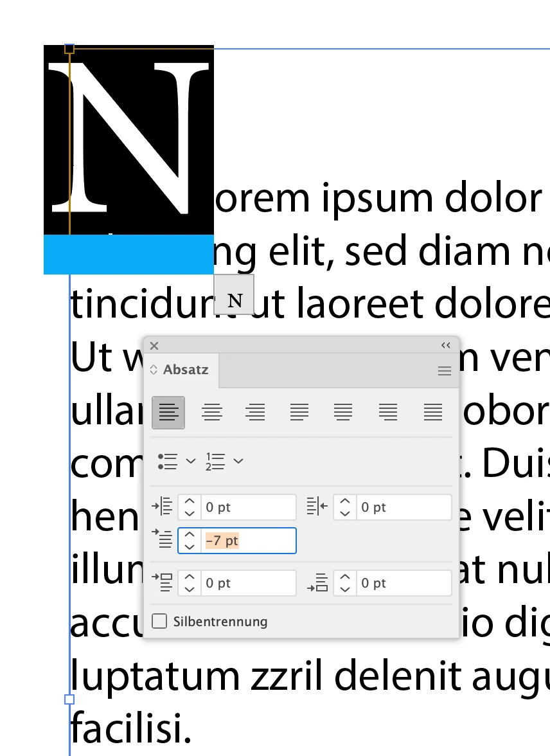
Task: Open bullet list style dropdown
Action: pos(191,462)
